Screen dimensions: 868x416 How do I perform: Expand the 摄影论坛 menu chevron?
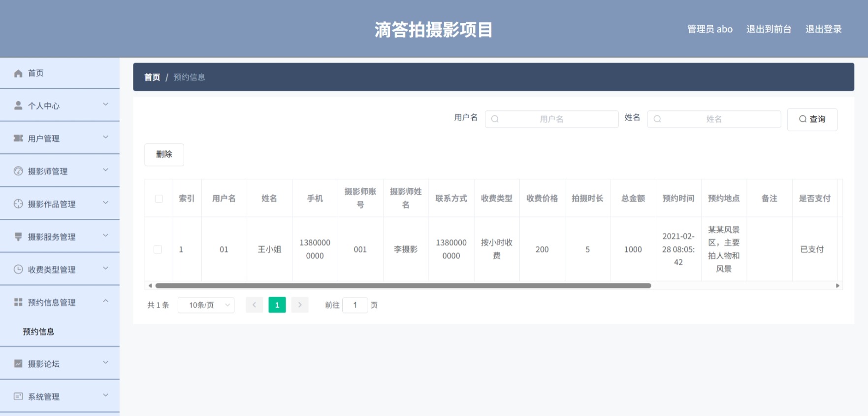(x=105, y=362)
